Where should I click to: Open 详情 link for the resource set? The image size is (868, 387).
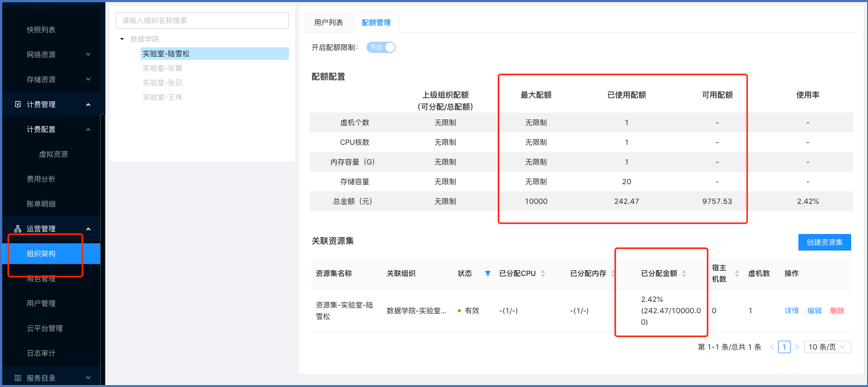pyautogui.click(x=792, y=311)
